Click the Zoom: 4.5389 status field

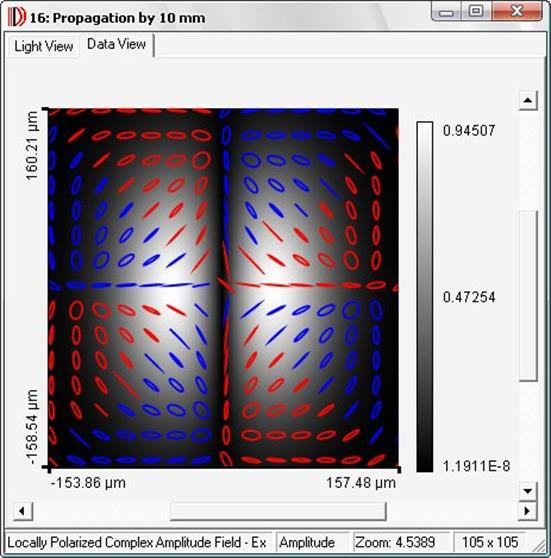(395, 543)
